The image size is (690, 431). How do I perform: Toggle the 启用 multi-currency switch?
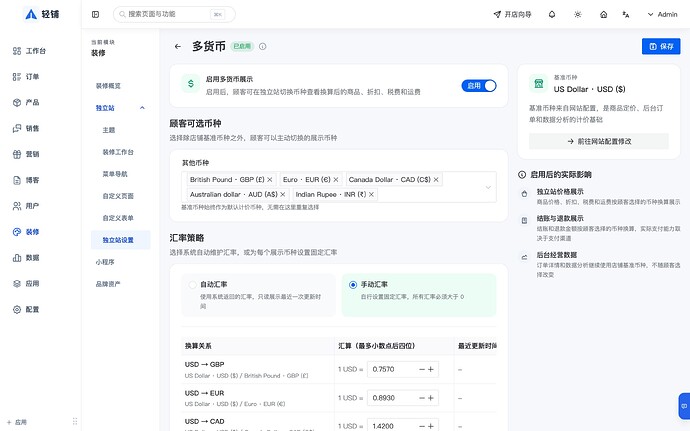tap(479, 86)
